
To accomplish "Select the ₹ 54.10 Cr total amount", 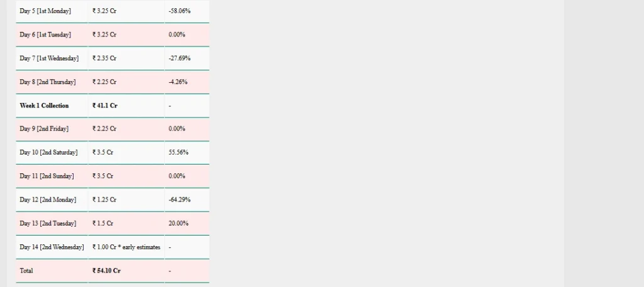I will [x=107, y=271].
